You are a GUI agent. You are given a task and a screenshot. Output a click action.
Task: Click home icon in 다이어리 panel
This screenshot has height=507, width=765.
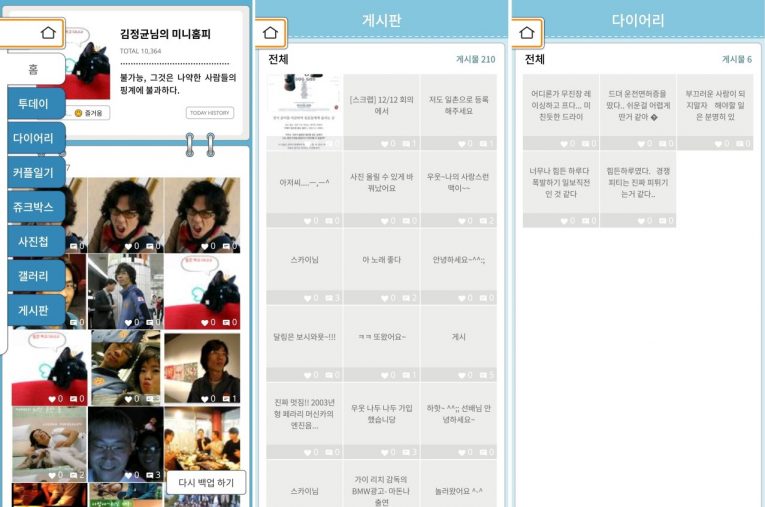527,33
